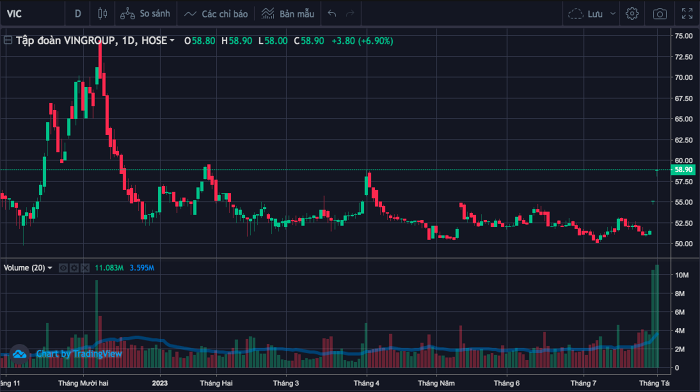Open the Tập đoàn VINGROUP title dropdown arrow
The image size is (700, 392).
[172, 41]
